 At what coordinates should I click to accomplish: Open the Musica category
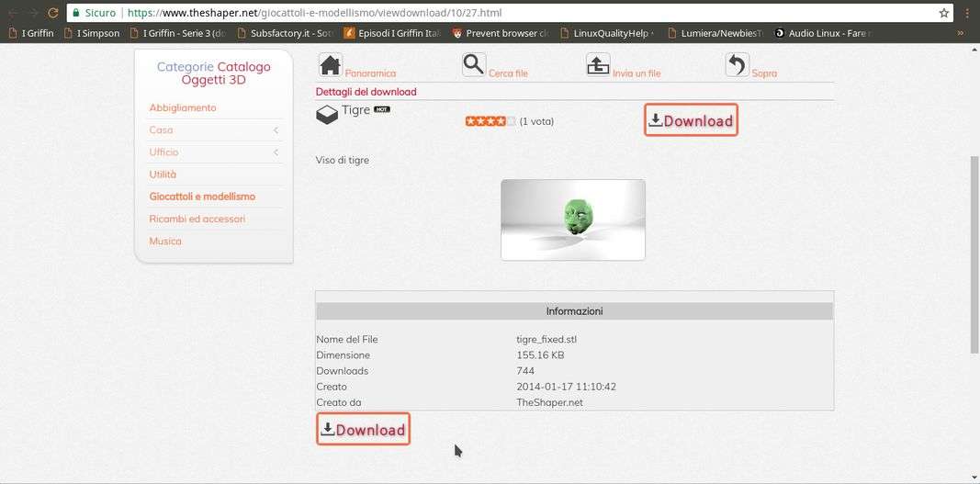[x=165, y=241]
